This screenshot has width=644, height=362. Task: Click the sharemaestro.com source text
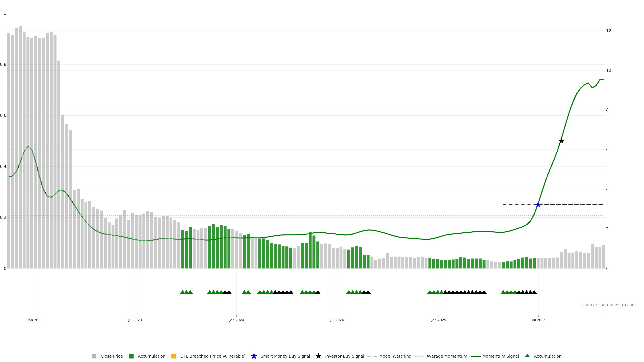point(609,305)
